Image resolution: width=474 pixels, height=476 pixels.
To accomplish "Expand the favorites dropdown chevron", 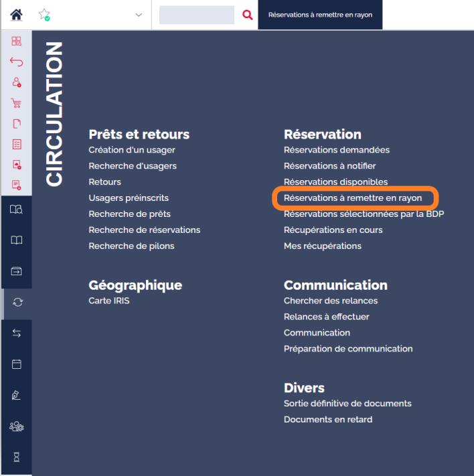I will pos(139,15).
